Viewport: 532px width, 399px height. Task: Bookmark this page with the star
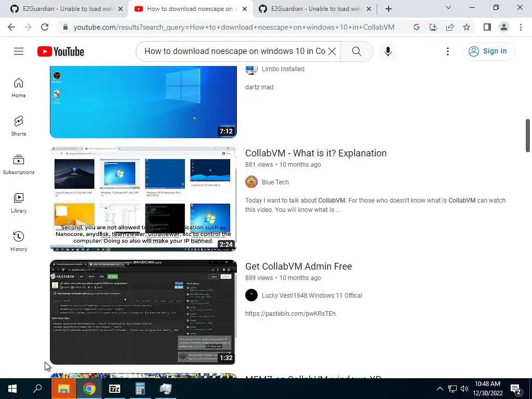(x=467, y=27)
